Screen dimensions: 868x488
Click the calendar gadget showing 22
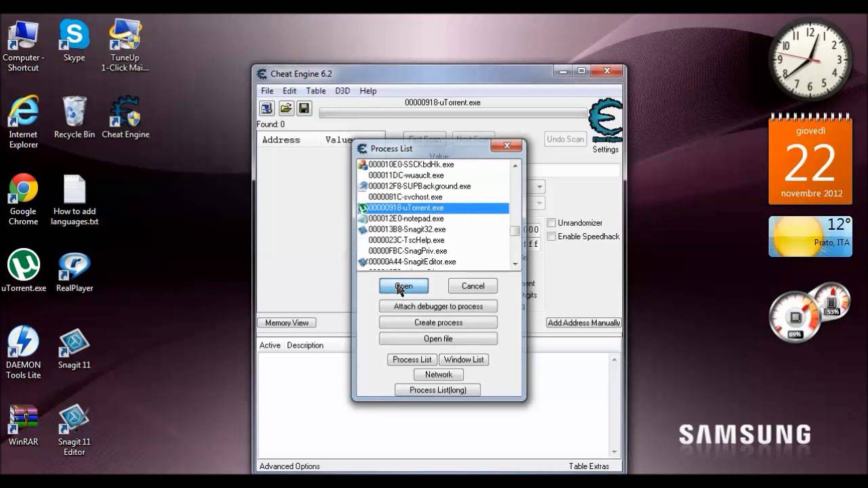810,160
